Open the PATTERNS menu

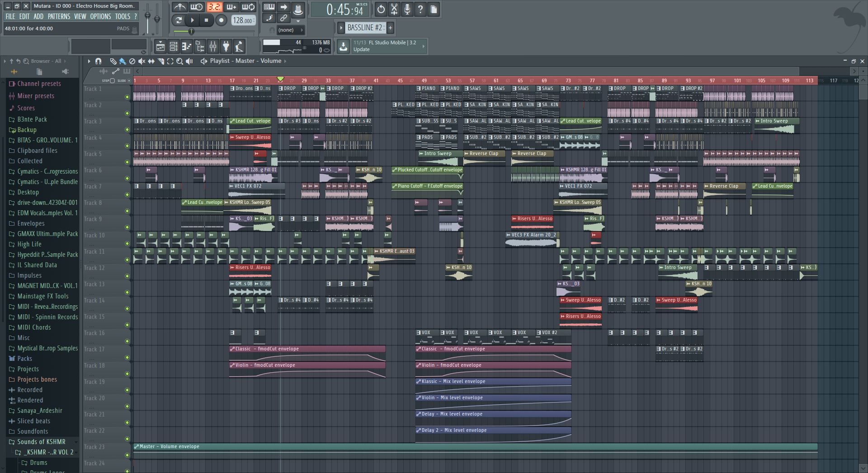(x=59, y=16)
